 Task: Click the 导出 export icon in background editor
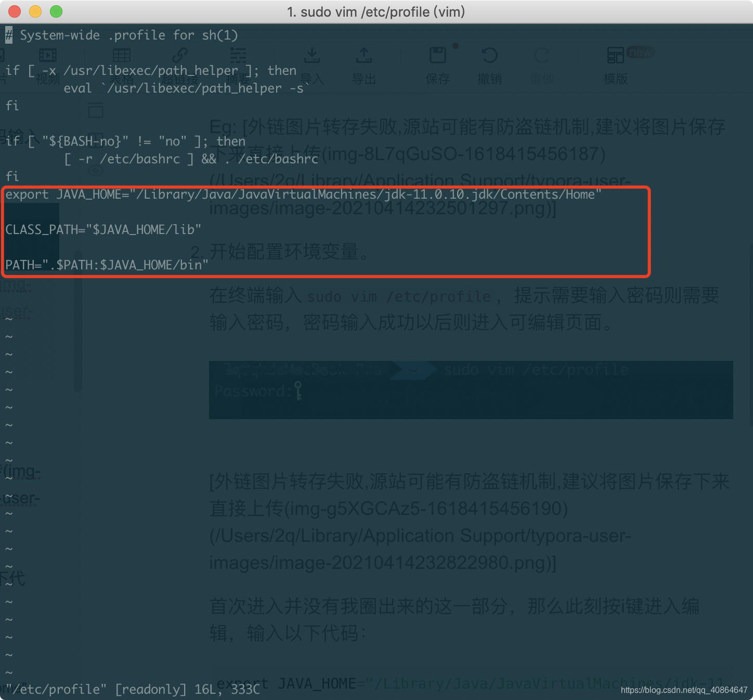(364, 56)
